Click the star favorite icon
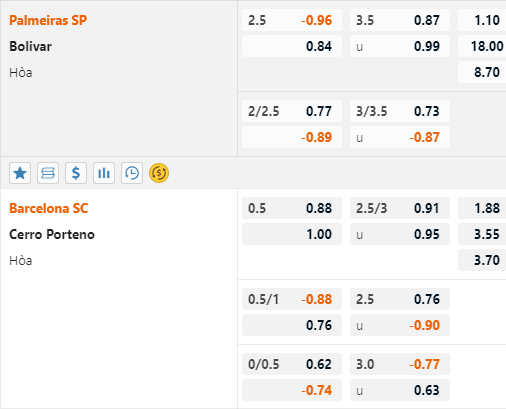This screenshot has width=506, height=409. 20,173
